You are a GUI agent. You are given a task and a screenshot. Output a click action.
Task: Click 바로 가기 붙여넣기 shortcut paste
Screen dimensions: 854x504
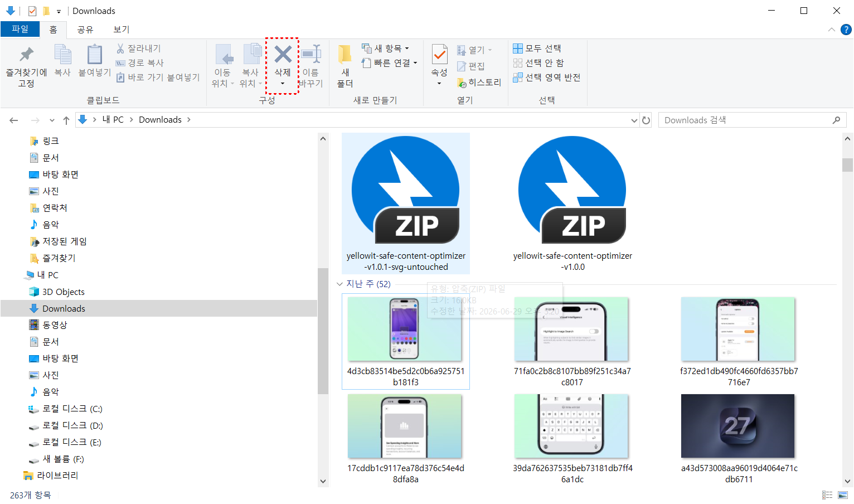(158, 77)
